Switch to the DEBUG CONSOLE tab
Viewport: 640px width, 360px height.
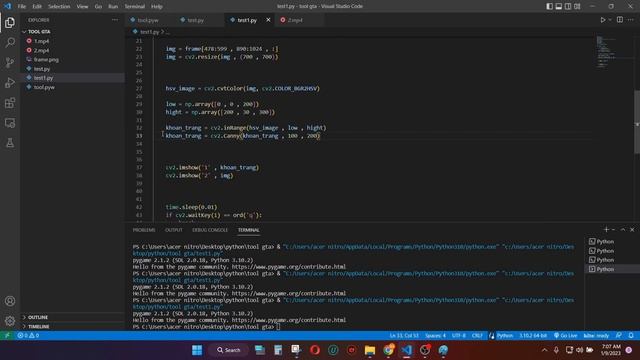pos(210,230)
